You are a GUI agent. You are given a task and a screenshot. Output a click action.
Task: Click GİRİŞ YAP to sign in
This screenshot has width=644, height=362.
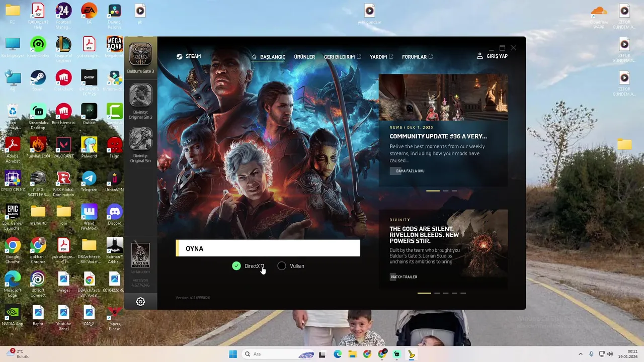click(x=492, y=56)
